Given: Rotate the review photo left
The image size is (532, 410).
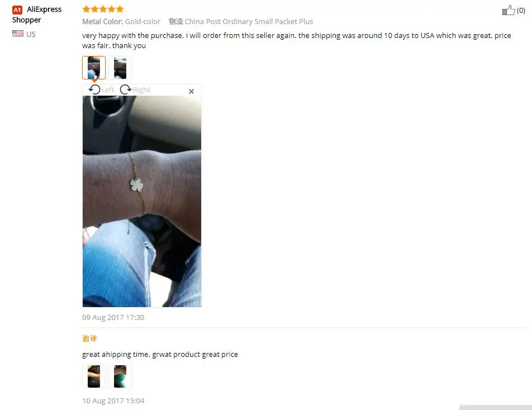Looking at the screenshot, I should tap(94, 89).
